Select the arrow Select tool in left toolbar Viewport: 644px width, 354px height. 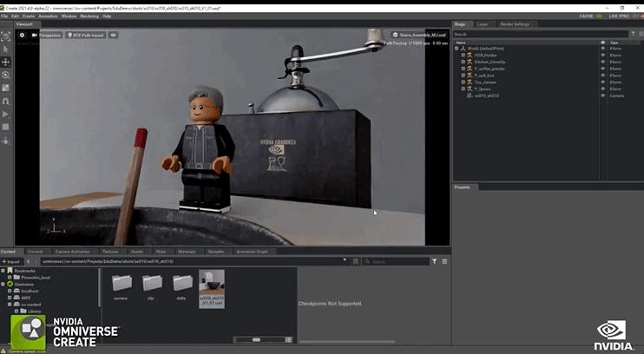tap(6, 49)
